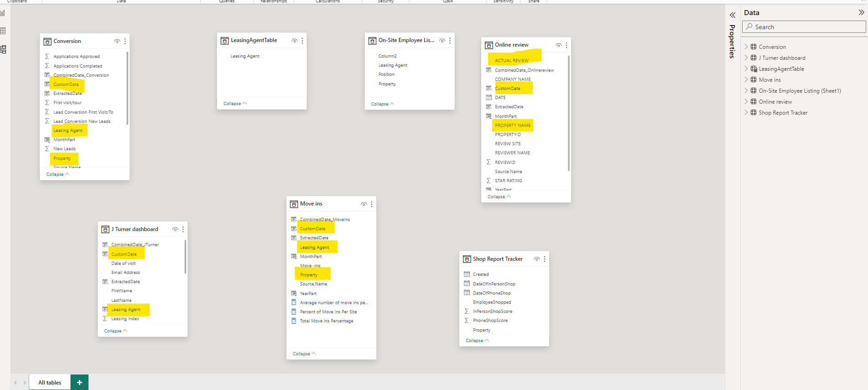
Task: Open more options for On-Site Employee Listing card
Action: point(450,41)
